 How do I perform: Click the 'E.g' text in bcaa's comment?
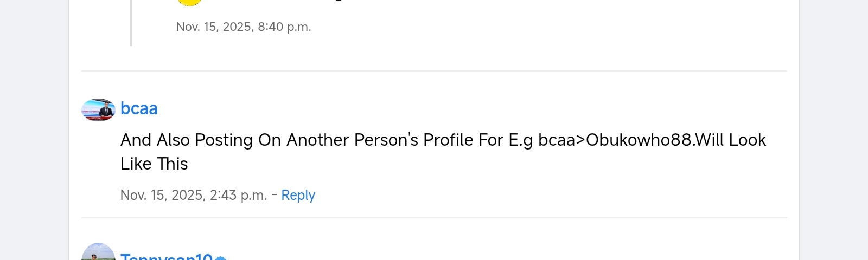(520, 140)
